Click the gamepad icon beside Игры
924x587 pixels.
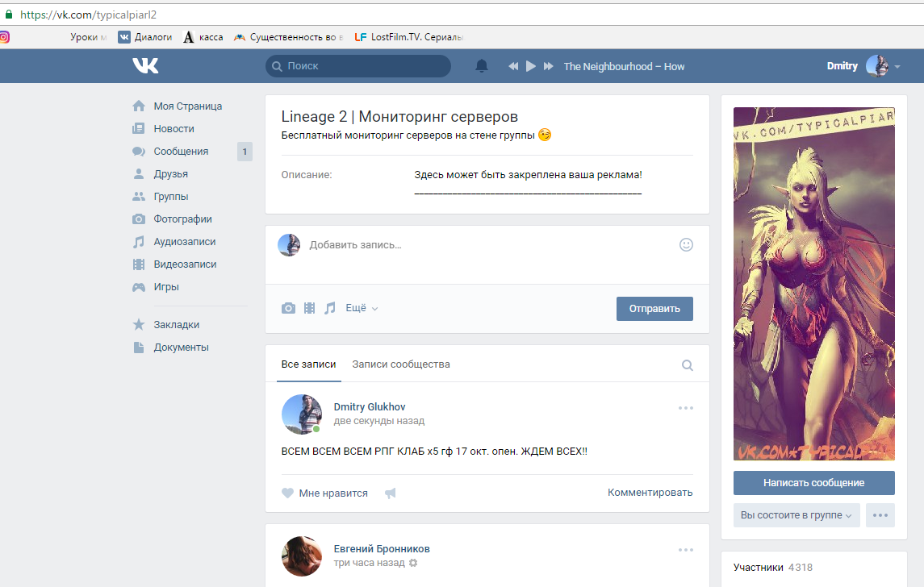(x=139, y=287)
